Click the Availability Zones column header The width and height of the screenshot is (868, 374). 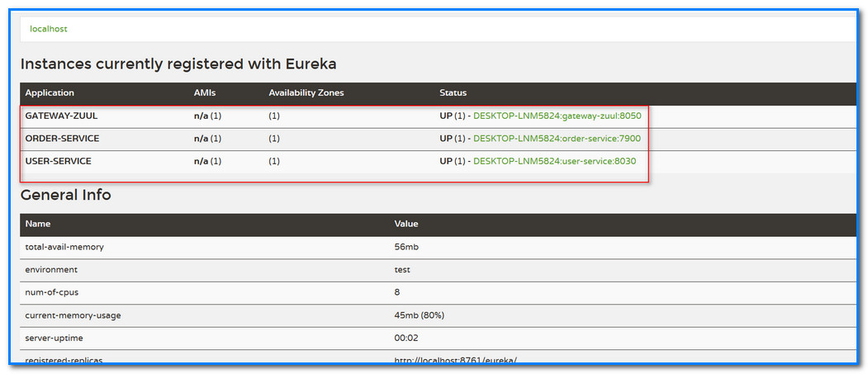(x=306, y=93)
